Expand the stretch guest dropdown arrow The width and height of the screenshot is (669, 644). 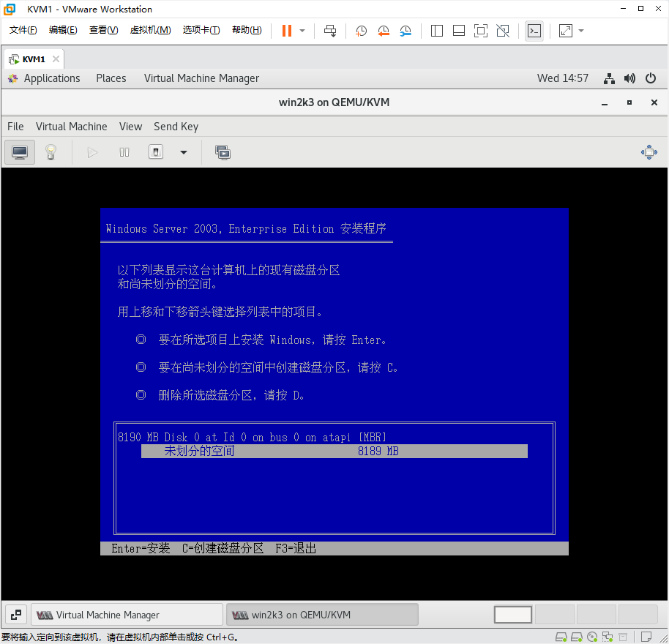tap(580, 31)
